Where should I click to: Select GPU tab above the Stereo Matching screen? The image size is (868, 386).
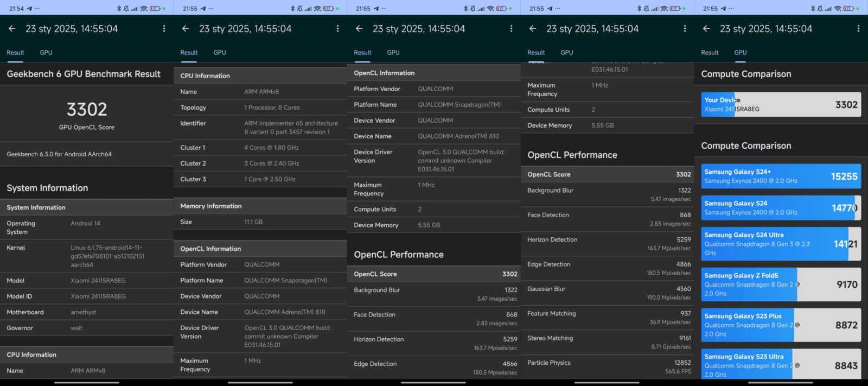567,53
